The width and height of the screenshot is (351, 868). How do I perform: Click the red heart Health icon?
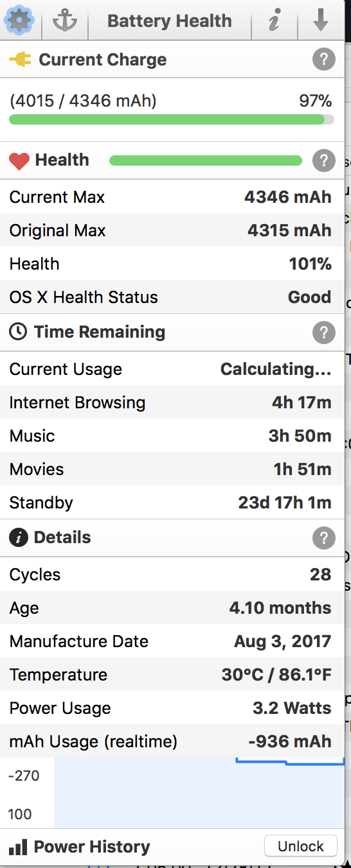(19, 161)
